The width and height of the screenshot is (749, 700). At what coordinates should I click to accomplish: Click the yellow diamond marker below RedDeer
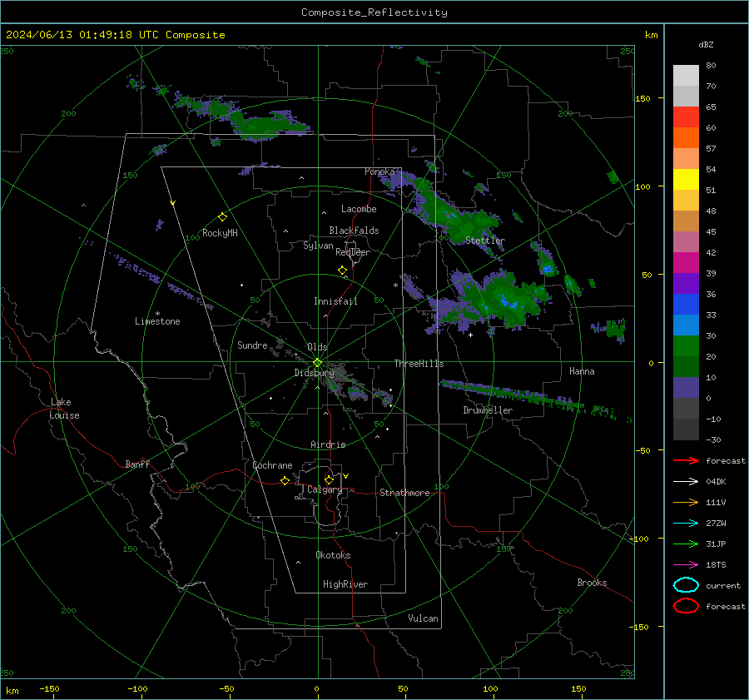click(x=343, y=271)
